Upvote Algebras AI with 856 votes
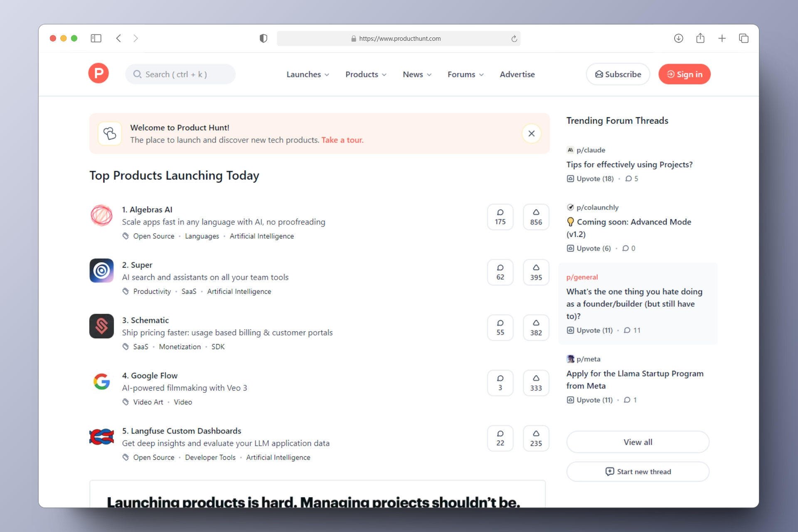Viewport: 798px width, 532px height. click(x=536, y=217)
